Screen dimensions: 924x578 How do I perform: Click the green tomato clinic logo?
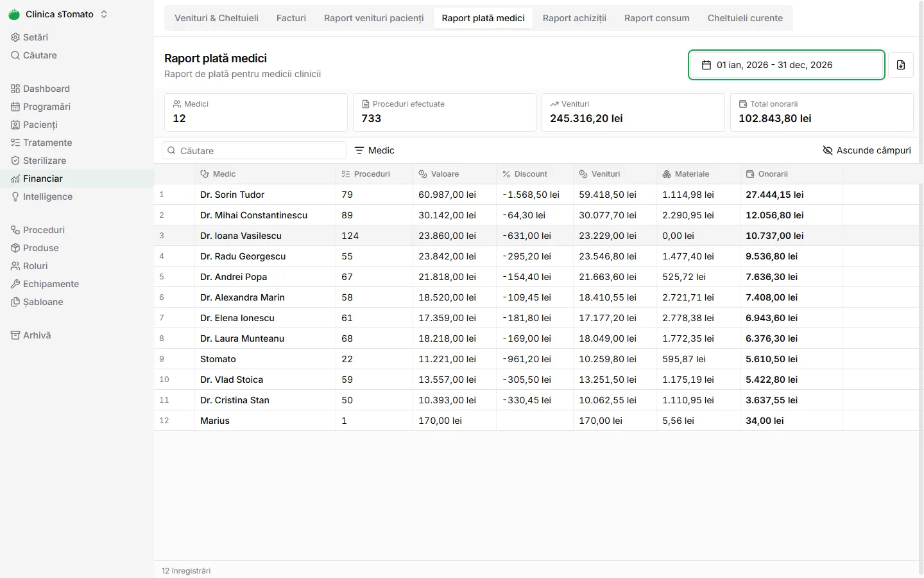(14, 14)
